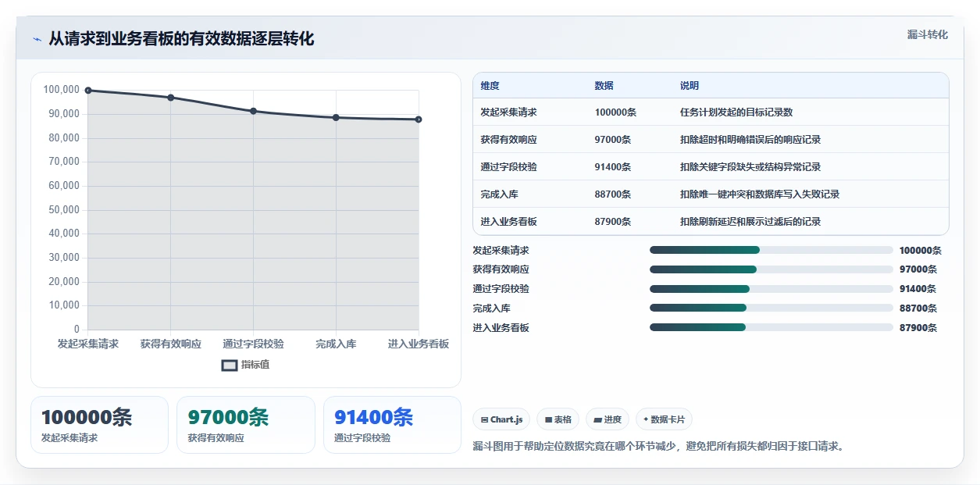Click the x-axis label 完成入库

point(336,344)
